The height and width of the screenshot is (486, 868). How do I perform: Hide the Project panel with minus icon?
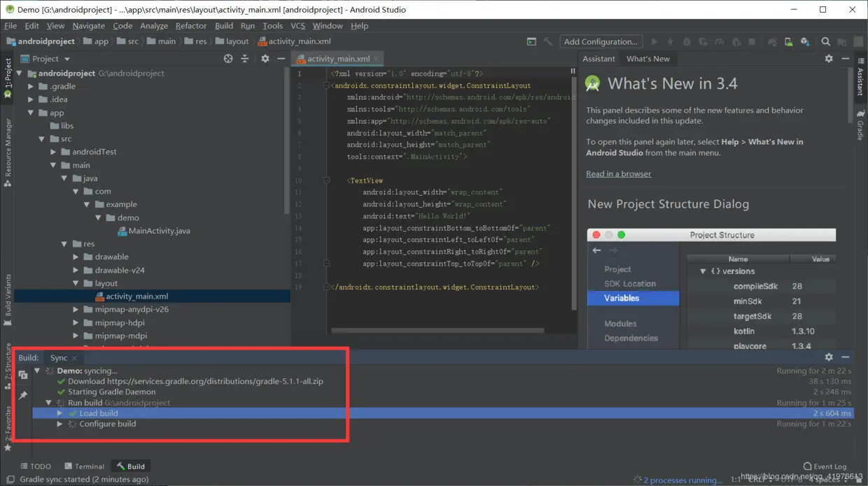pyautogui.click(x=281, y=59)
